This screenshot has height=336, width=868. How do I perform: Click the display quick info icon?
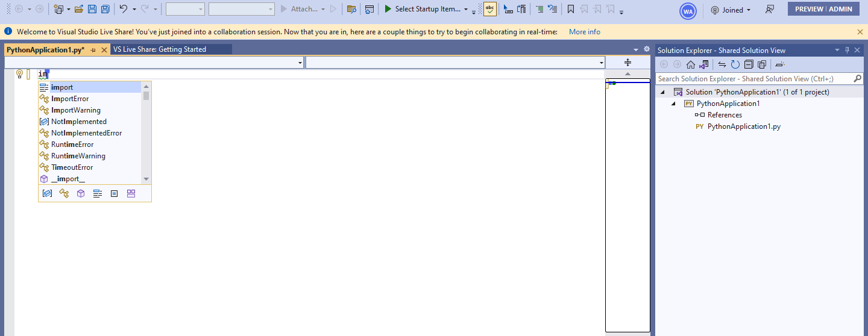click(522, 9)
